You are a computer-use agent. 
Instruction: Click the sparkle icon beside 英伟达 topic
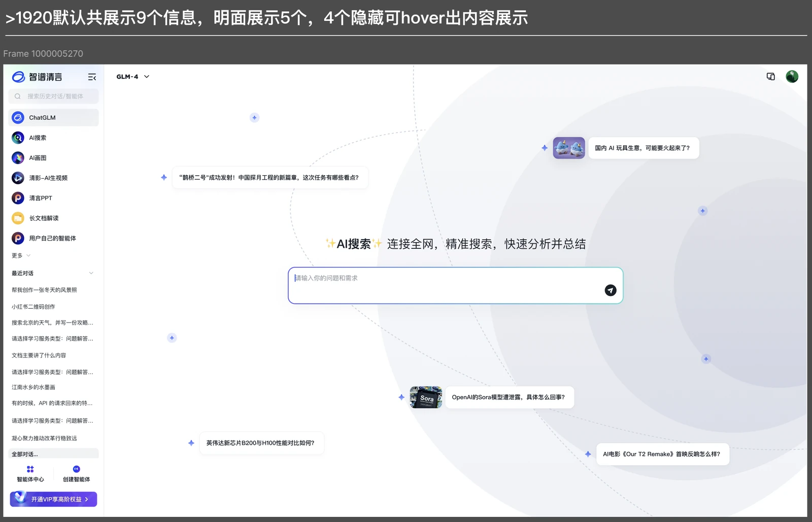click(x=191, y=443)
